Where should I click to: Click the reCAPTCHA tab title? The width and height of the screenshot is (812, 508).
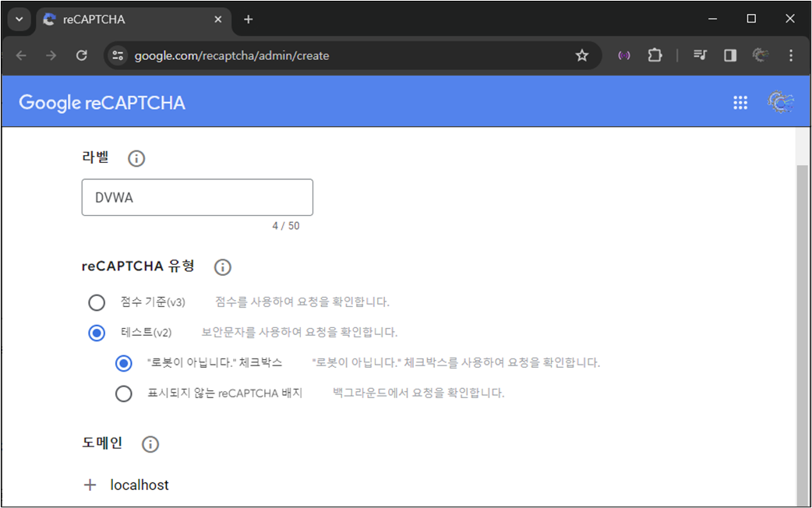tap(94, 19)
